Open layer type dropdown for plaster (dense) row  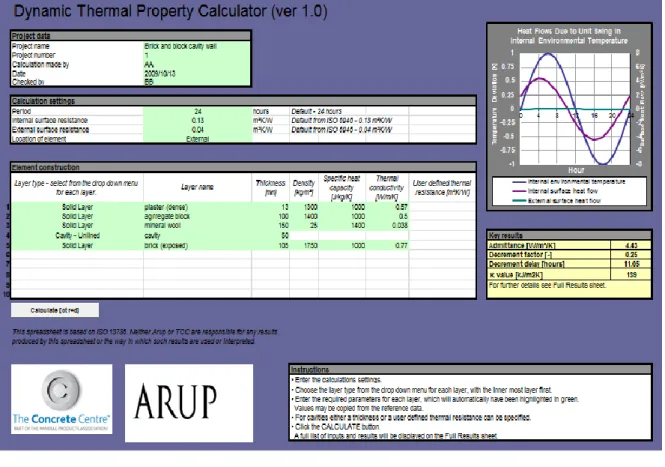pos(77,207)
